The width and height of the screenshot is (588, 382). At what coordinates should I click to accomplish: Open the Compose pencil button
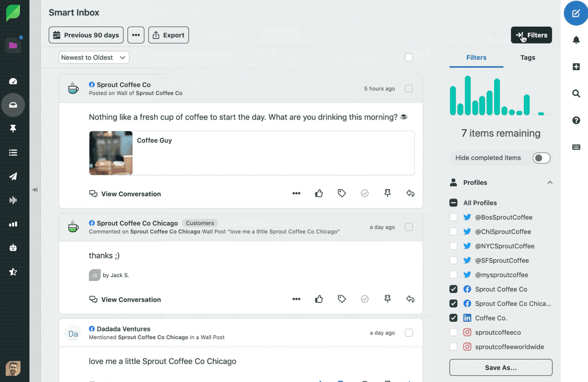point(576,13)
